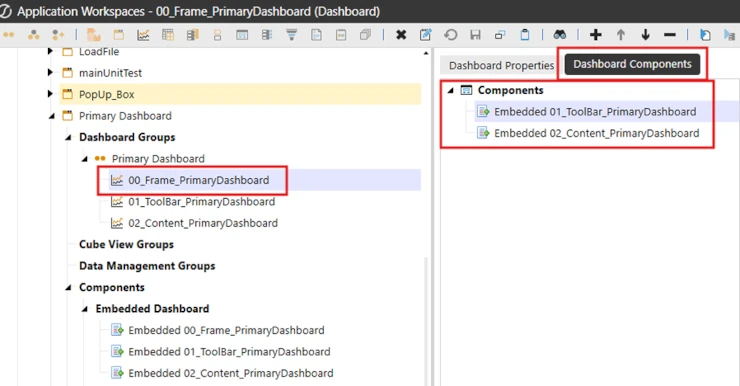Move component up with the up arrow
Screen dimensions: 740x386
pos(621,35)
